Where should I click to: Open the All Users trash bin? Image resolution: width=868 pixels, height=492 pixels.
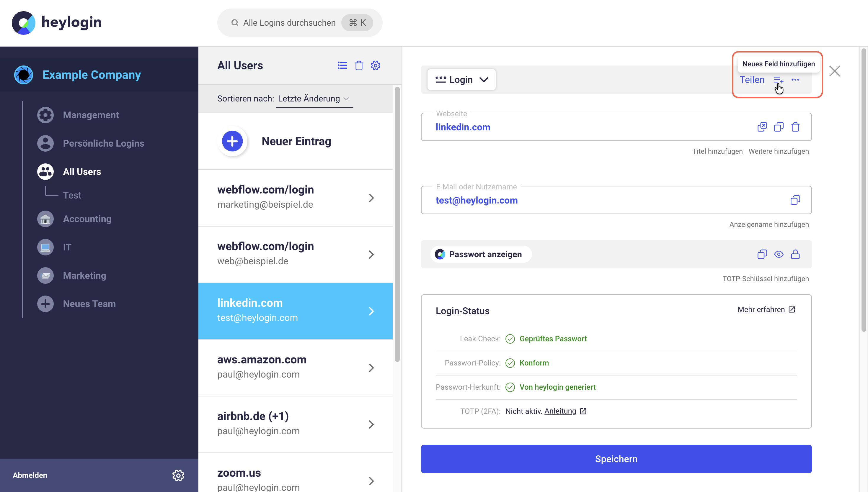359,65
